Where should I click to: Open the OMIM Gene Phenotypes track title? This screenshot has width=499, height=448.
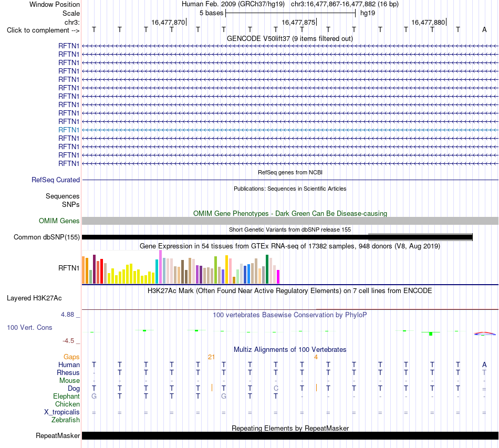[x=290, y=214]
